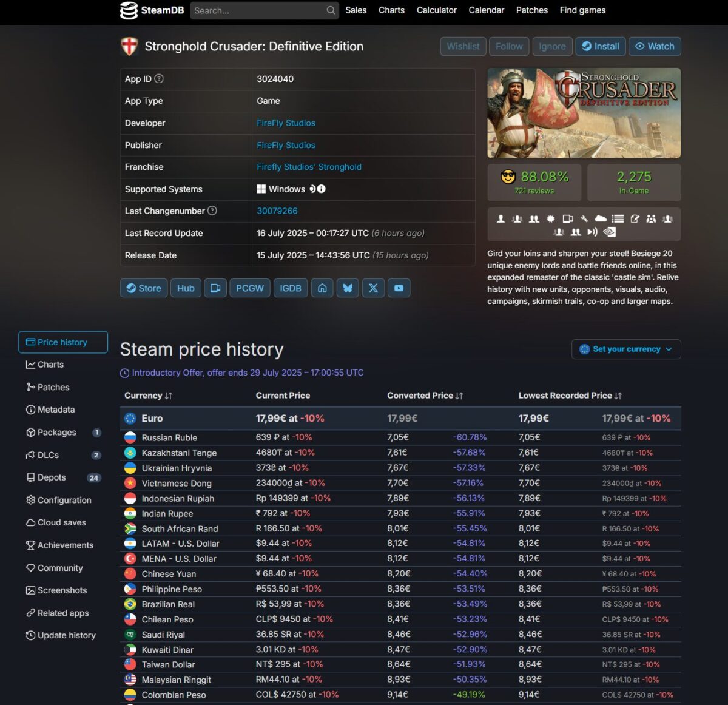
Task: Open changenumber 30079266 link
Action: (277, 211)
